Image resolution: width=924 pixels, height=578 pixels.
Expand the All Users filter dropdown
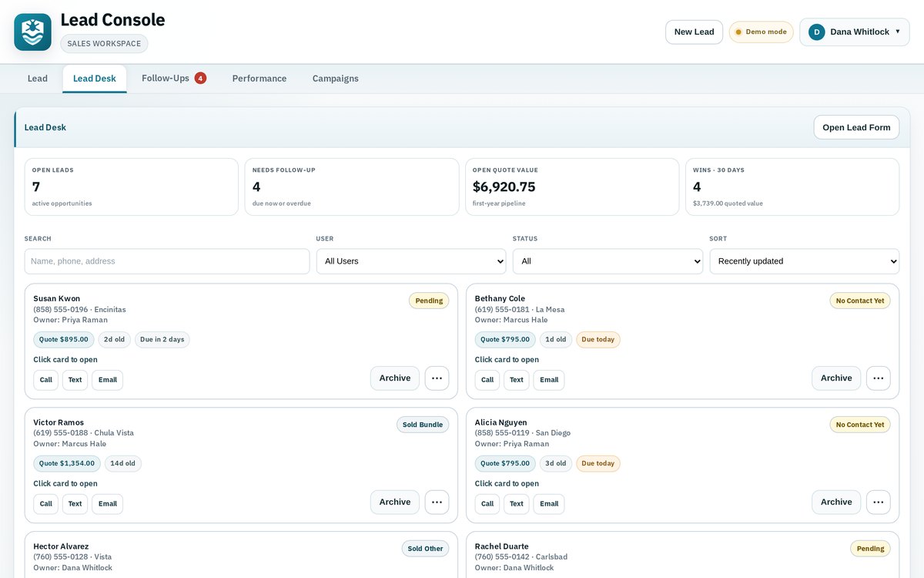tap(411, 261)
